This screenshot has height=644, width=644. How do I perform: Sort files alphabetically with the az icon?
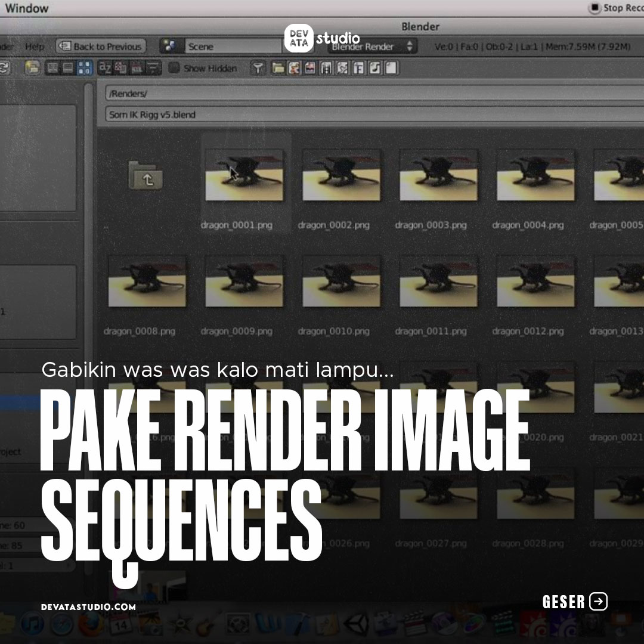pyautogui.click(x=105, y=68)
